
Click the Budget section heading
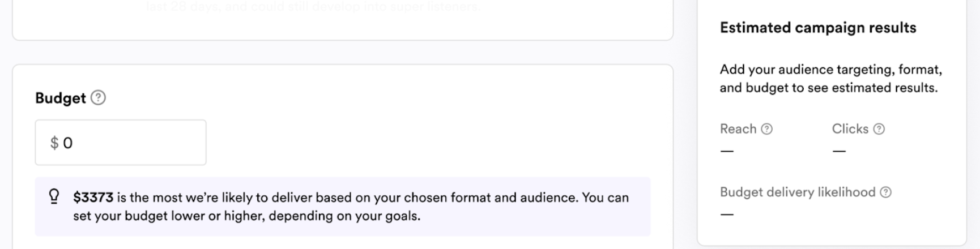tap(60, 98)
